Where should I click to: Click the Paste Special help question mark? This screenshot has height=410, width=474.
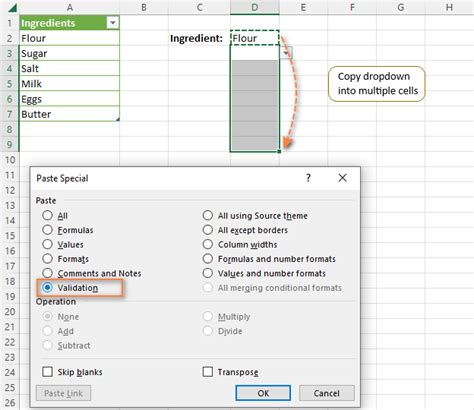pos(308,178)
